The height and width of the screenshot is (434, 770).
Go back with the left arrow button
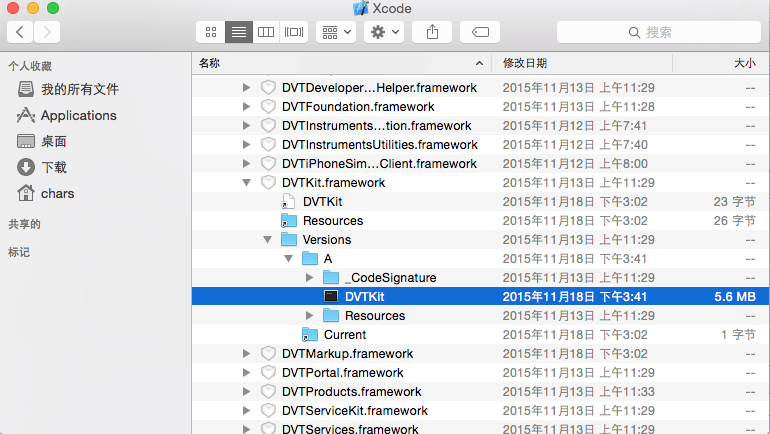click(x=20, y=32)
